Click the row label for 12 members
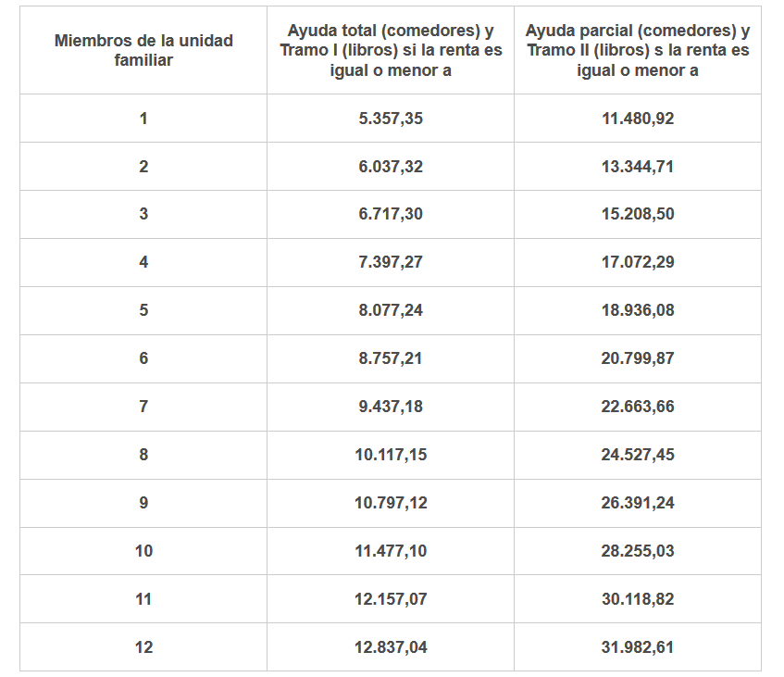This screenshot has width=784, height=677. (143, 647)
